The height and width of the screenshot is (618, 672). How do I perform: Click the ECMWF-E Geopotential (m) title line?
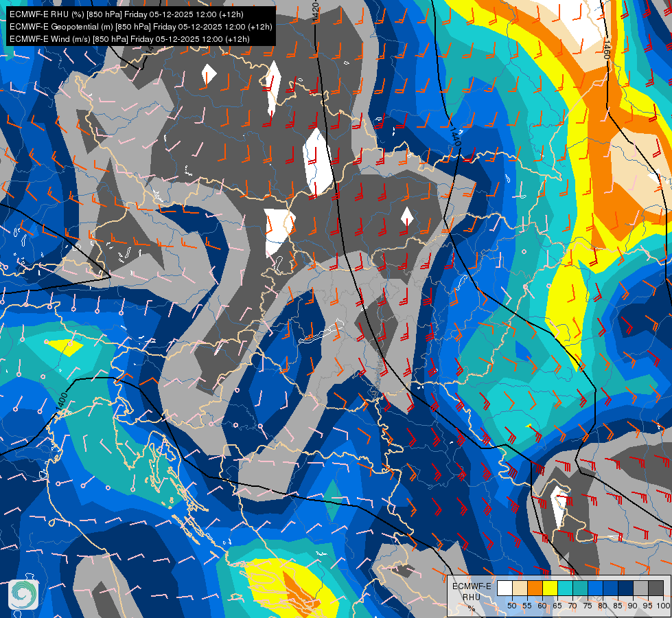point(141,27)
